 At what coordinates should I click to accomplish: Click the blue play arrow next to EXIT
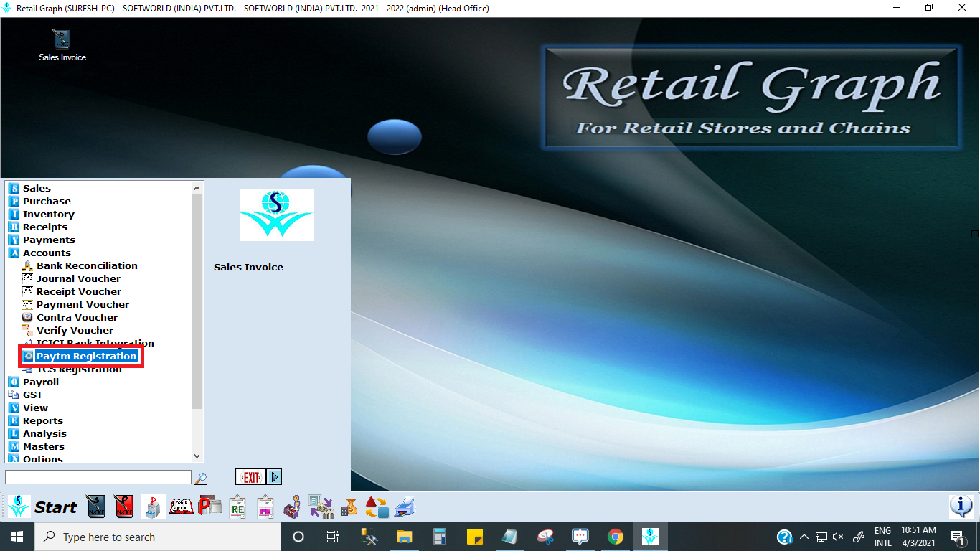tap(274, 477)
